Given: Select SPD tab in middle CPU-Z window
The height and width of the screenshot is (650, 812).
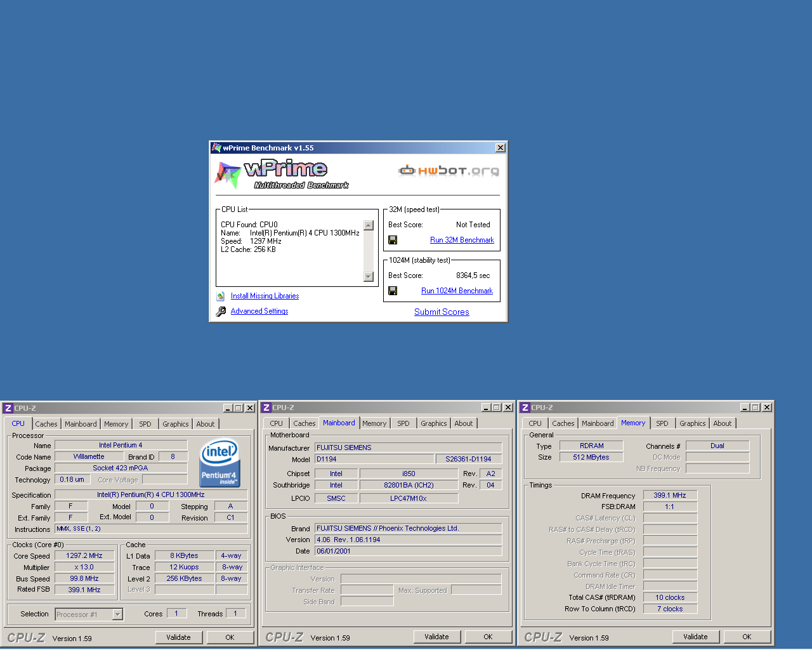Looking at the screenshot, I should tap(403, 423).
